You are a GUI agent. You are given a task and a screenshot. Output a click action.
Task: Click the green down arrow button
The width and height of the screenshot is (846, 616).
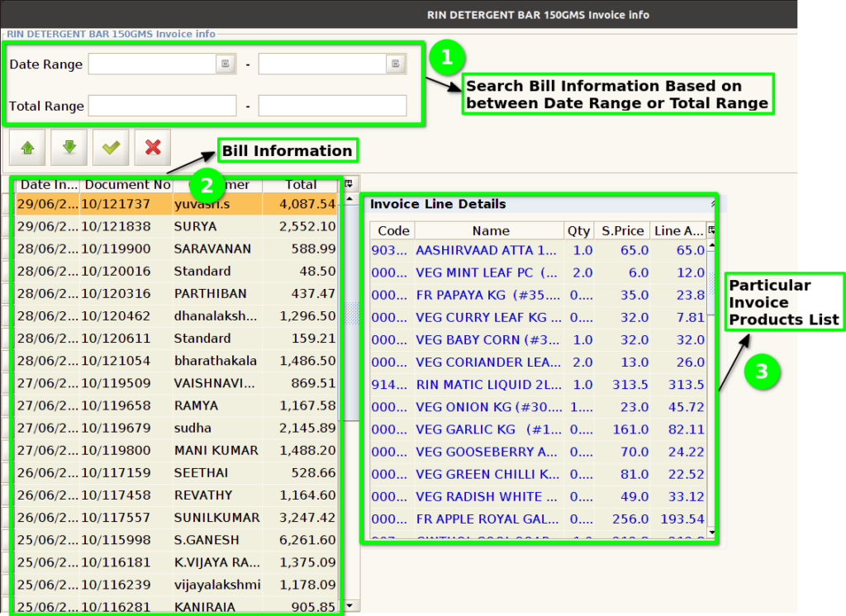[69, 147]
